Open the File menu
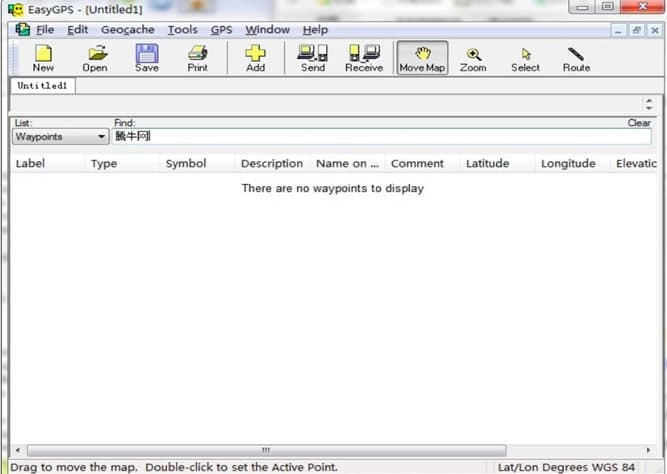Image resolution: width=667 pixels, height=474 pixels. coord(45,30)
